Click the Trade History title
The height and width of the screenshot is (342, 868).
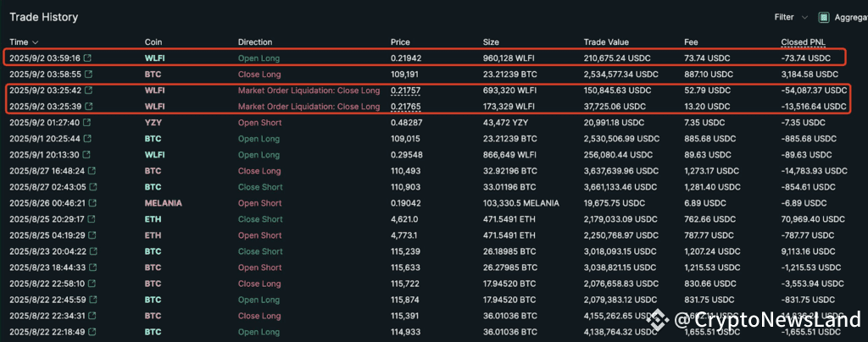44,17
